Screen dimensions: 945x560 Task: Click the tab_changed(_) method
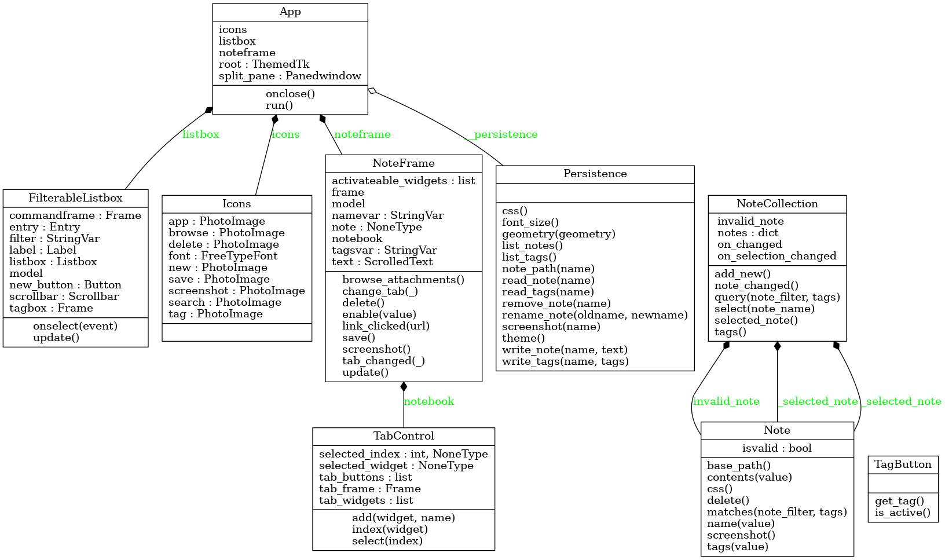pyautogui.click(x=383, y=361)
